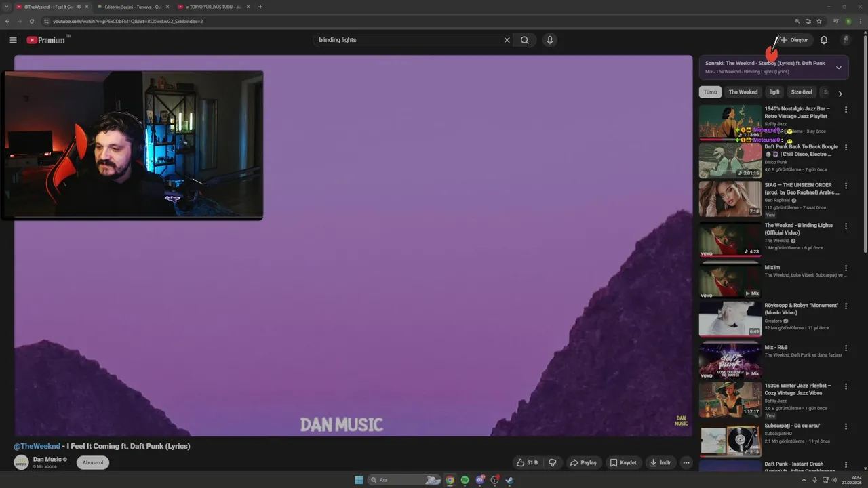Screen dimensions: 868x488
Task: Open SIAG THE UNSEEN ORDER thumbnail
Action: pos(730,199)
